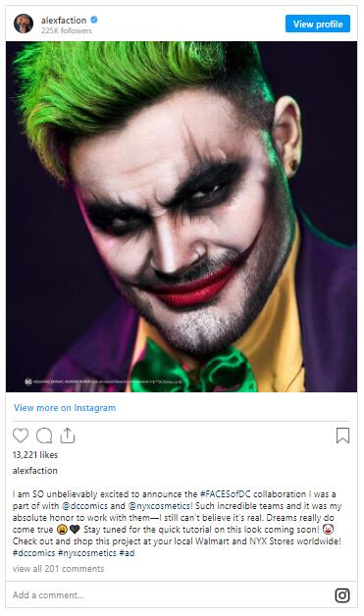364x616 pixels.
Task: Click the blue verified badge
Action: tap(94, 20)
